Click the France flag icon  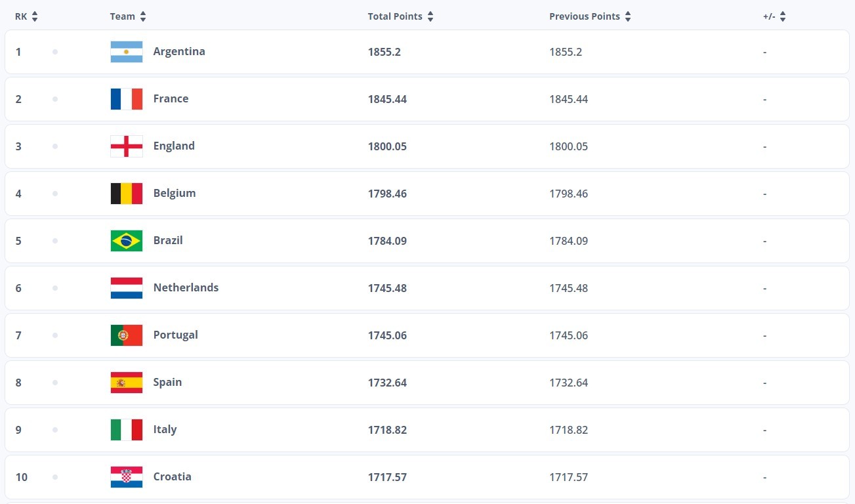[x=127, y=99]
